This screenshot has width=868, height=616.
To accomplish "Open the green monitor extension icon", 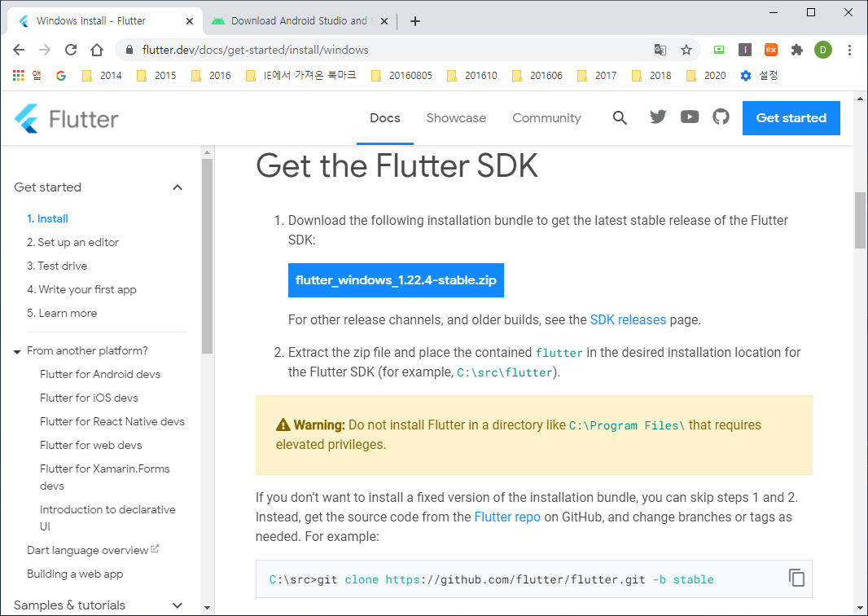I will [x=718, y=50].
